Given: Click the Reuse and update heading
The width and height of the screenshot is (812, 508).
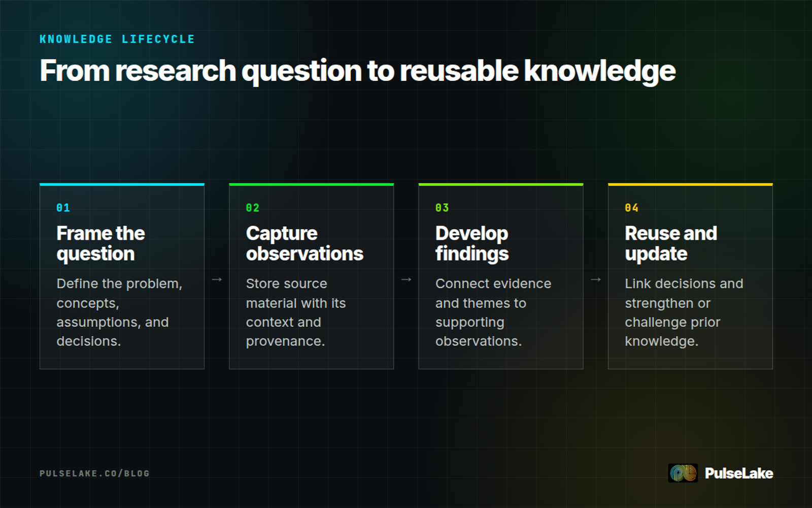Looking at the screenshot, I should [x=671, y=243].
